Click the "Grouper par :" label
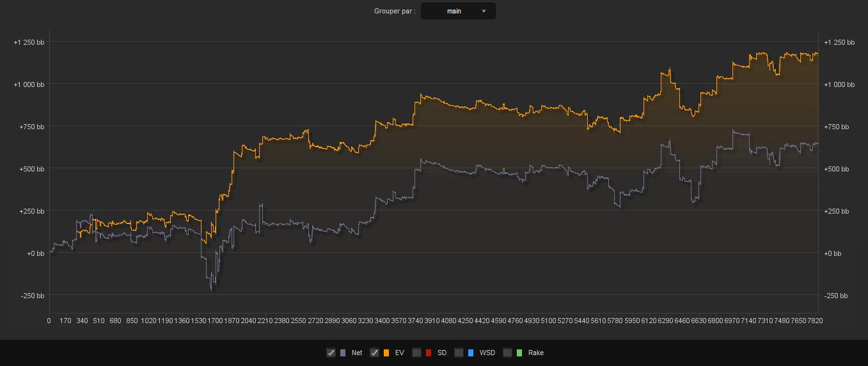This screenshot has height=366, width=868. click(395, 11)
